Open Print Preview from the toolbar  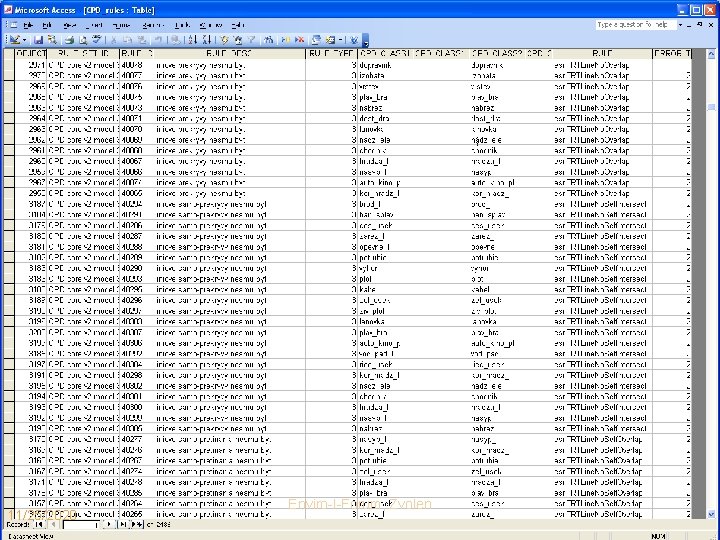[x=83, y=40]
